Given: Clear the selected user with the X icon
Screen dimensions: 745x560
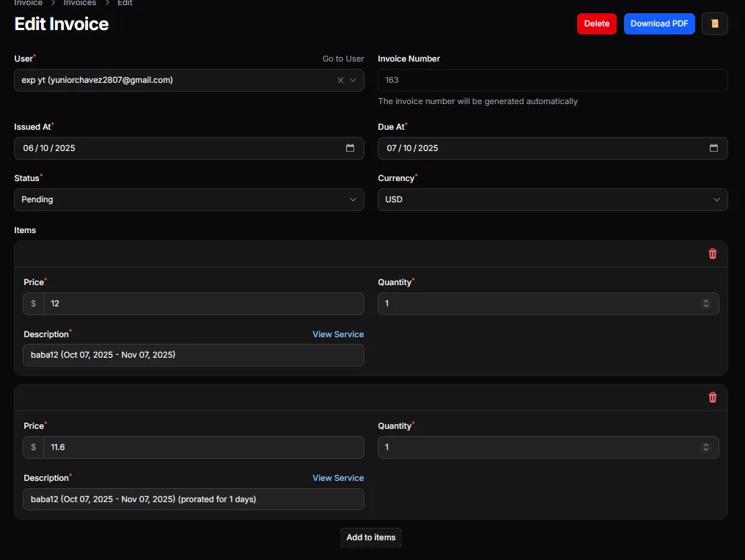Looking at the screenshot, I should 340,81.
